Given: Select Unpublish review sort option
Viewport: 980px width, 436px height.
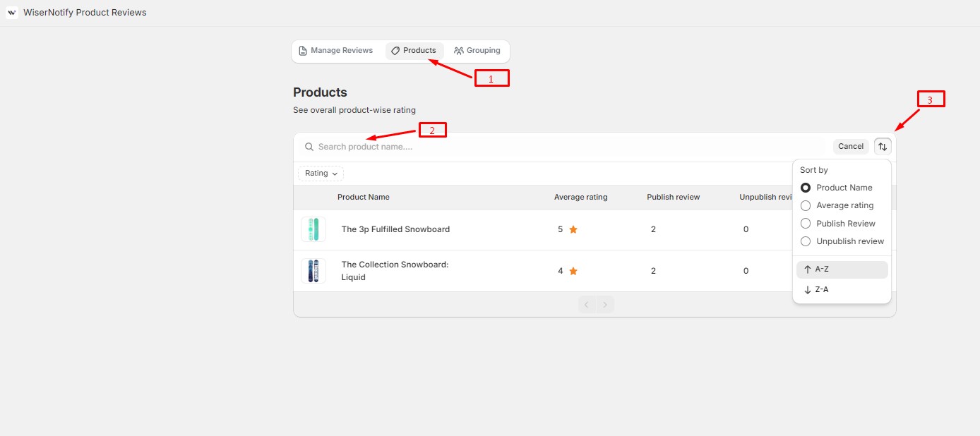Looking at the screenshot, I should [x=806, y=241].
